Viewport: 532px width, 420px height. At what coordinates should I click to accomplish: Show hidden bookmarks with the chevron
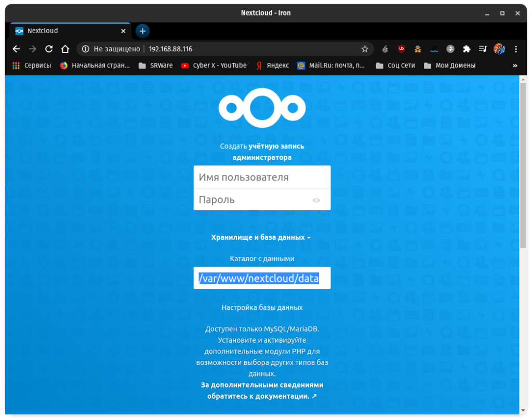click(x=515, y=65)
